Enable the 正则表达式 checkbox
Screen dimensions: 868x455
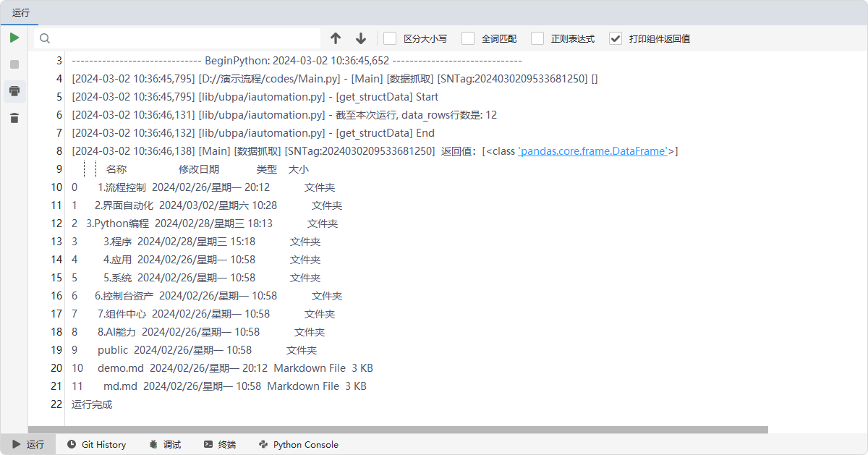pyautogui.click(x=537, y=38)
